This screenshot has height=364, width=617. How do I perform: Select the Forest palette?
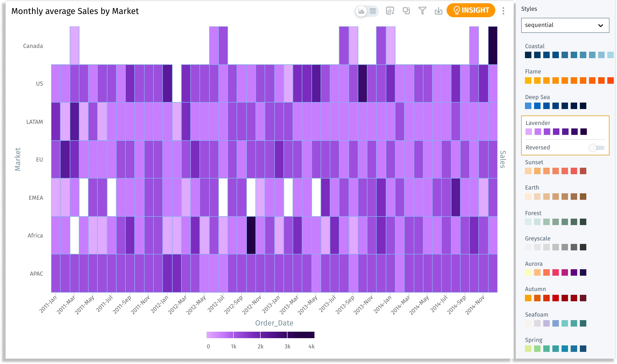click(555, 222)
